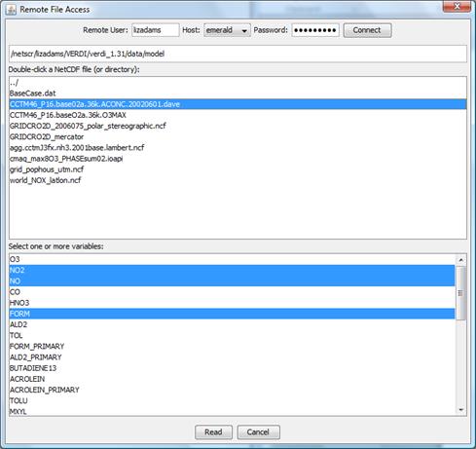Click the variable list scrollbar thumb
This screenshot has height=449, width=476.
pyautogui.click(x=460, y=293)
